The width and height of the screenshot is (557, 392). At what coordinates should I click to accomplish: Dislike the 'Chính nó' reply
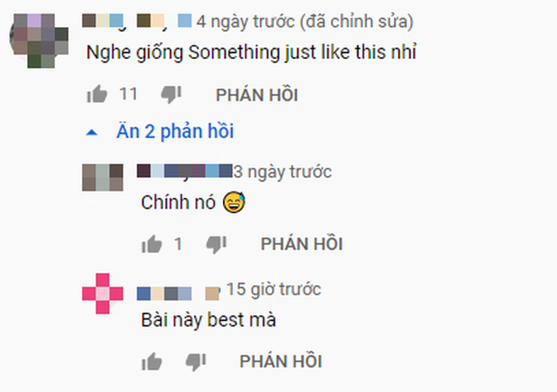point(216,244)
